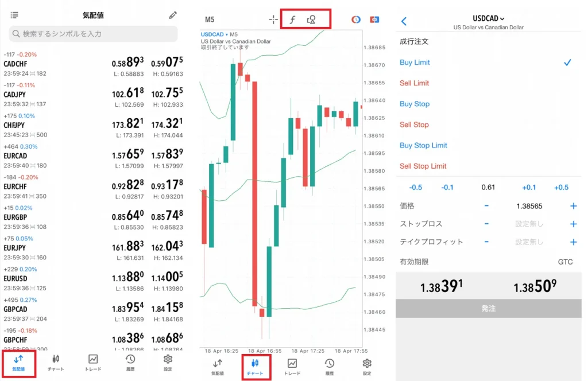Expand the USDCAD symbol dropdown in order panel

coord(488,18)
